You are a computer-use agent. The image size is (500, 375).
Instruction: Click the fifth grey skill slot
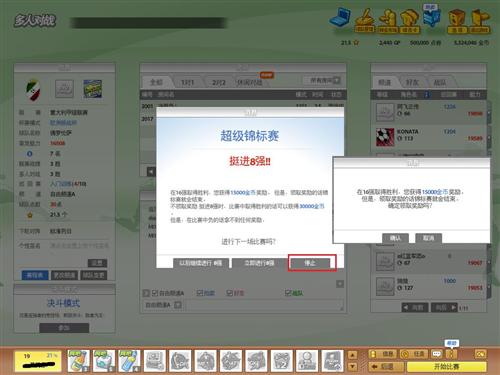point(256,361)
